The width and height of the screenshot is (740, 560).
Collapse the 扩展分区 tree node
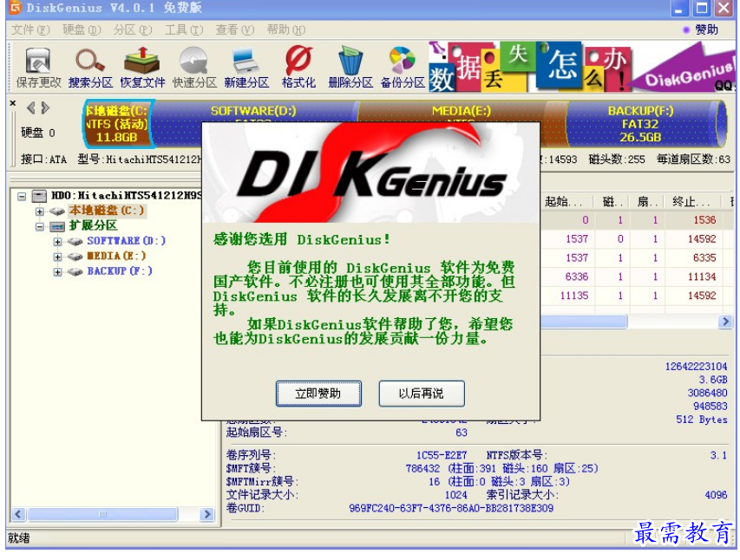point(40,227)
